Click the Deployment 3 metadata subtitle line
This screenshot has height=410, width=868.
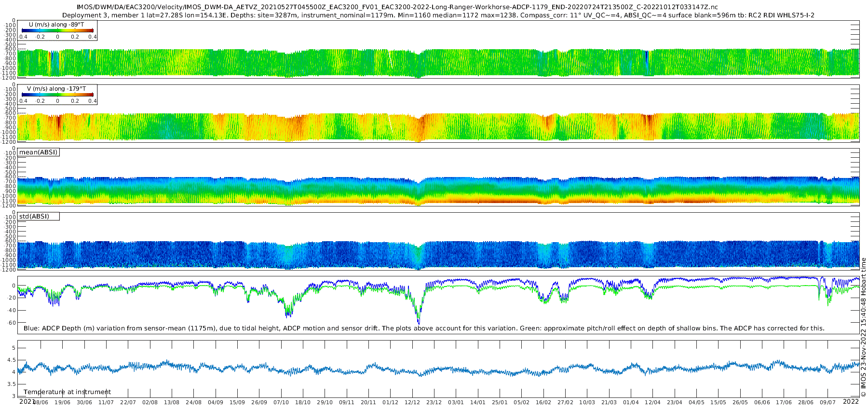438,15
